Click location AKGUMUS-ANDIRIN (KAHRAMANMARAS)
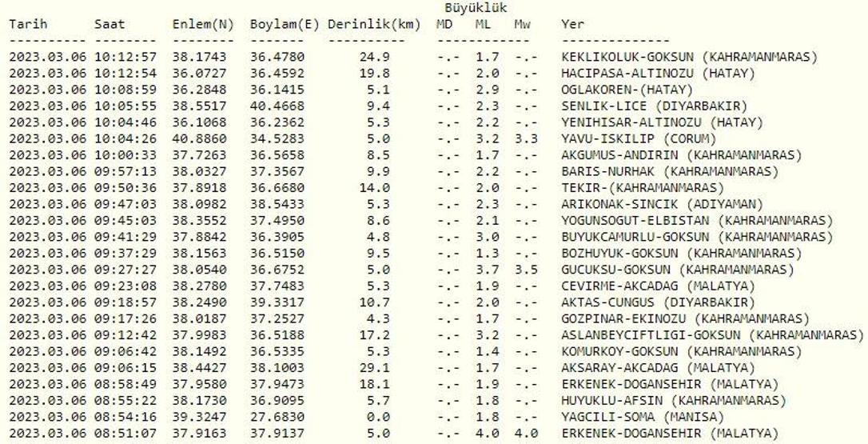 tap(682, 154)
